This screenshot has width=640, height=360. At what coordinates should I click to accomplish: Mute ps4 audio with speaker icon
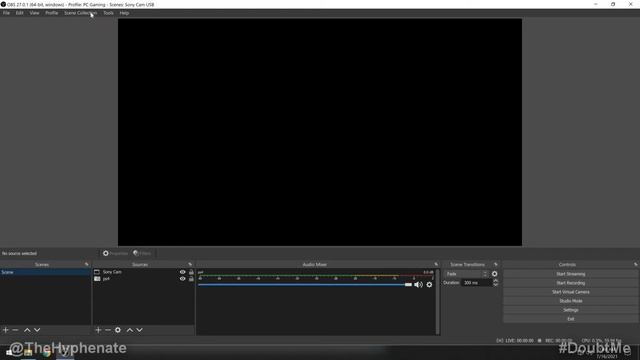418,284
